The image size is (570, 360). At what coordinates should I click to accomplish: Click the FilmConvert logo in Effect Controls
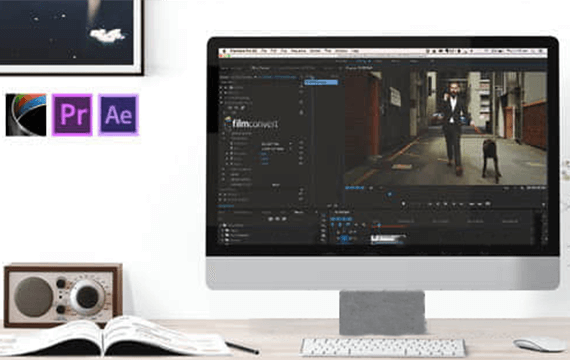(251, 124)
